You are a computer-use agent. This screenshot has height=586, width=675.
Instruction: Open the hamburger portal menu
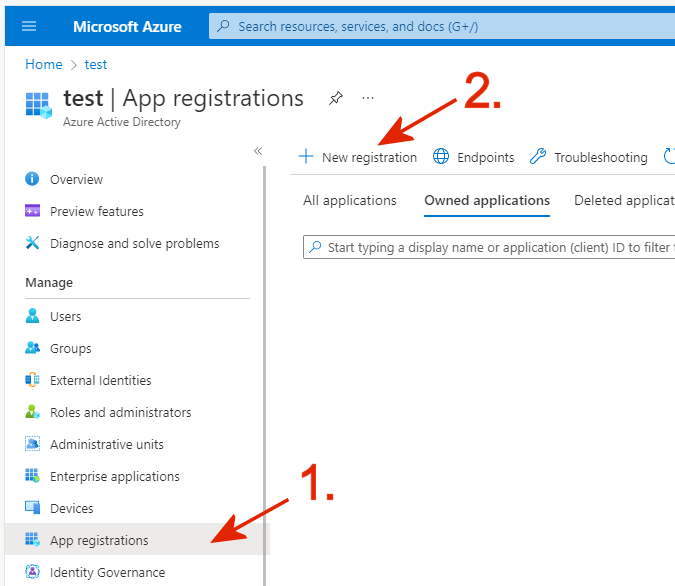(29, 26)
